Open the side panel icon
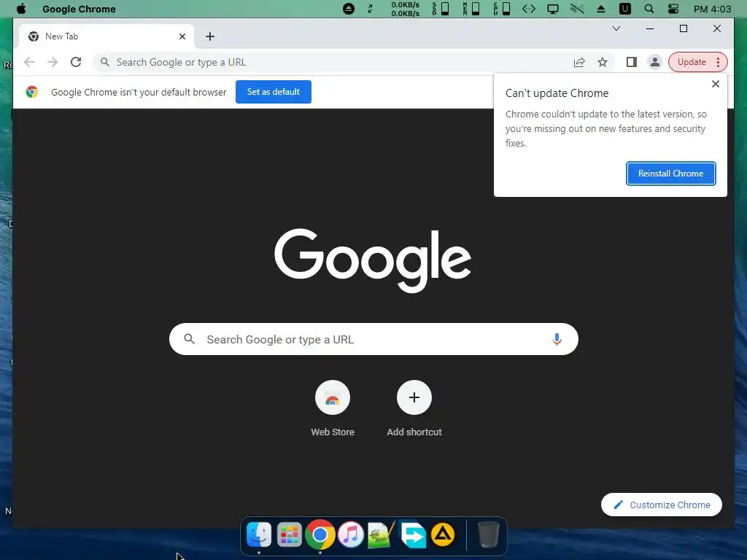747x560 pixels. [632, 63]
